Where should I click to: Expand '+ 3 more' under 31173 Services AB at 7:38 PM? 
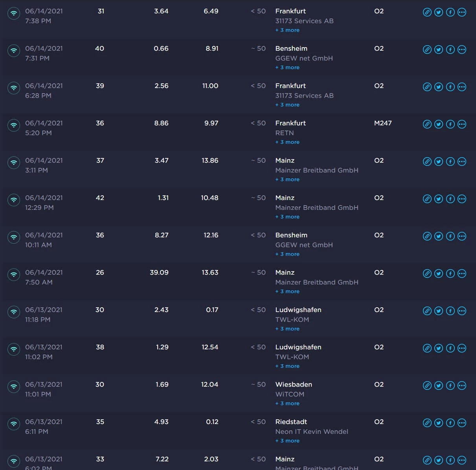point(287,30)
